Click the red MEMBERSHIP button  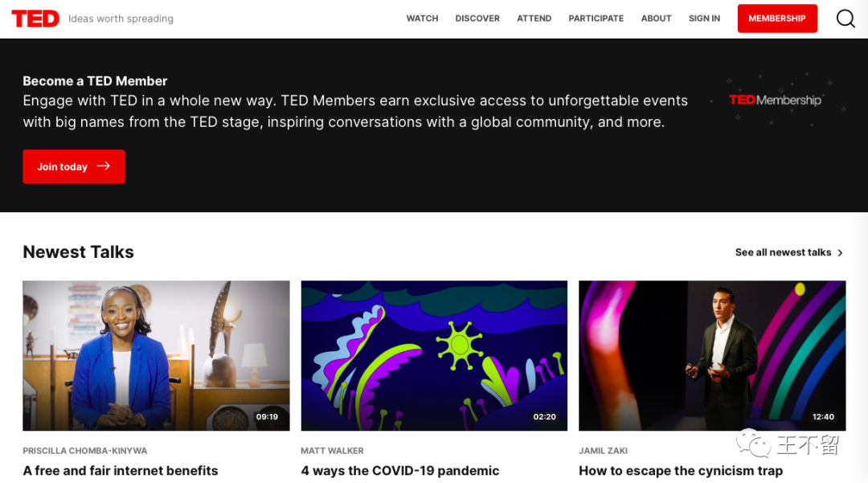click(x=777, y=18)
